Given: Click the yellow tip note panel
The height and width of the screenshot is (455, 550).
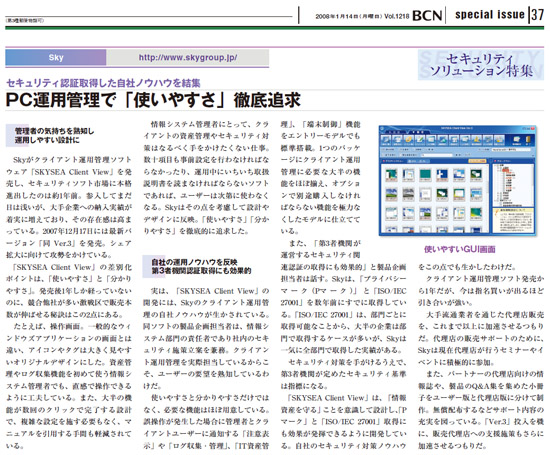Looking at the screenshot, I should 513,220.
